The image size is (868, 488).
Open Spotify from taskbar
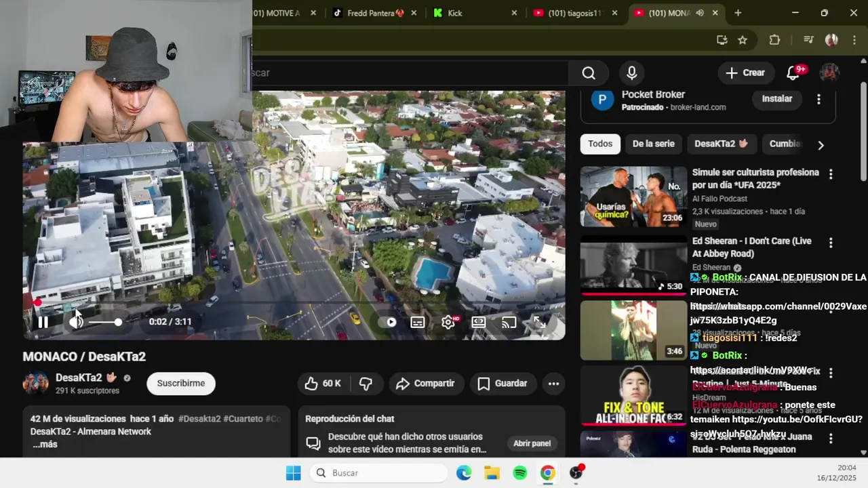[520, 473]
